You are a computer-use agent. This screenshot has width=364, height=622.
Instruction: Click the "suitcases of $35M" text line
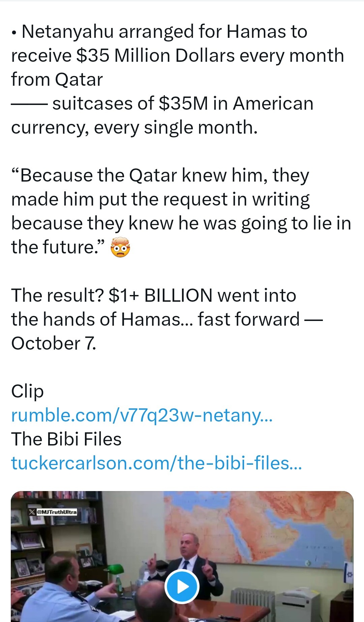pos(183,104)
